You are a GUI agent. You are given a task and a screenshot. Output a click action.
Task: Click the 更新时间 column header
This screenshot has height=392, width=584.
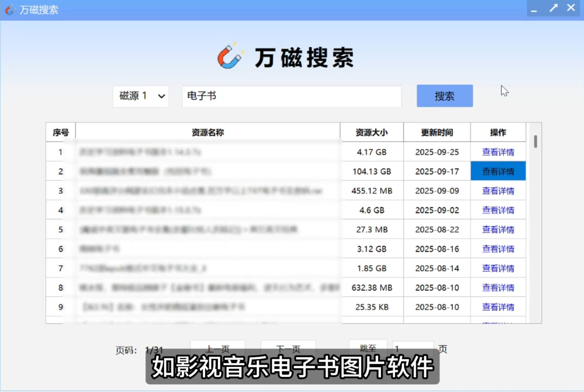437,132
